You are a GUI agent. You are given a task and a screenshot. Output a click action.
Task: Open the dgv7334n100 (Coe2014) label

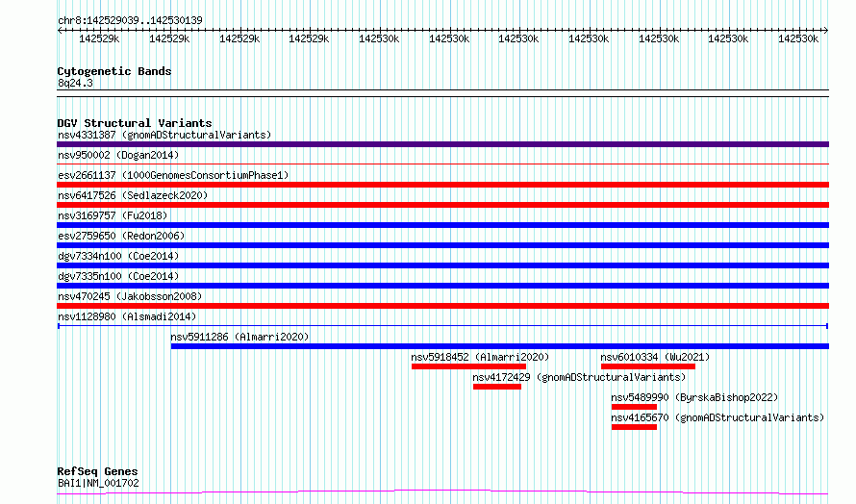[118, 256]
